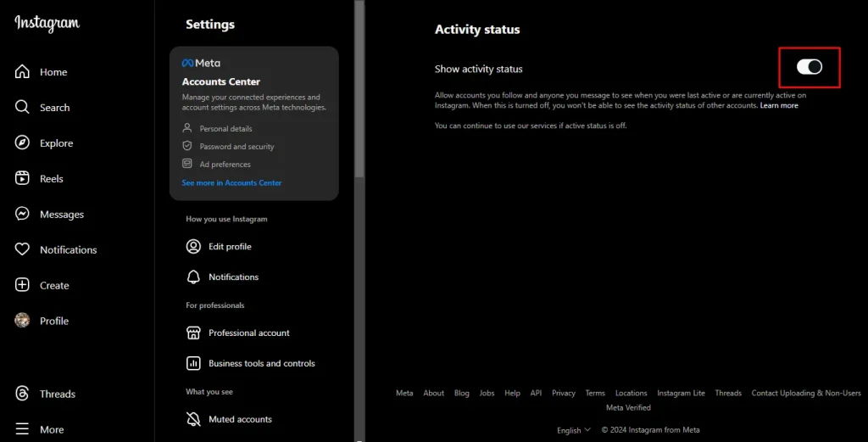
Task: Open Search magnifier icon in sidebar
Action: 22,107
